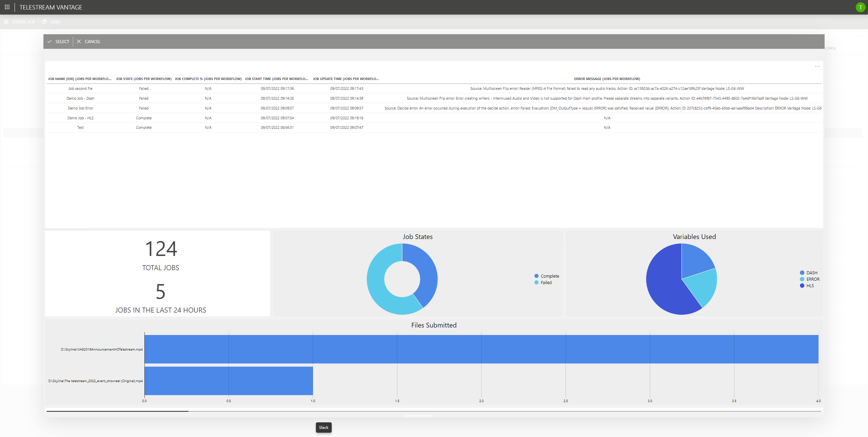Image resolution: width=868 pixels, height=437 pixels.
Task: Select the 'Demo Job - HLS' row
Action: tap(434, 118)
